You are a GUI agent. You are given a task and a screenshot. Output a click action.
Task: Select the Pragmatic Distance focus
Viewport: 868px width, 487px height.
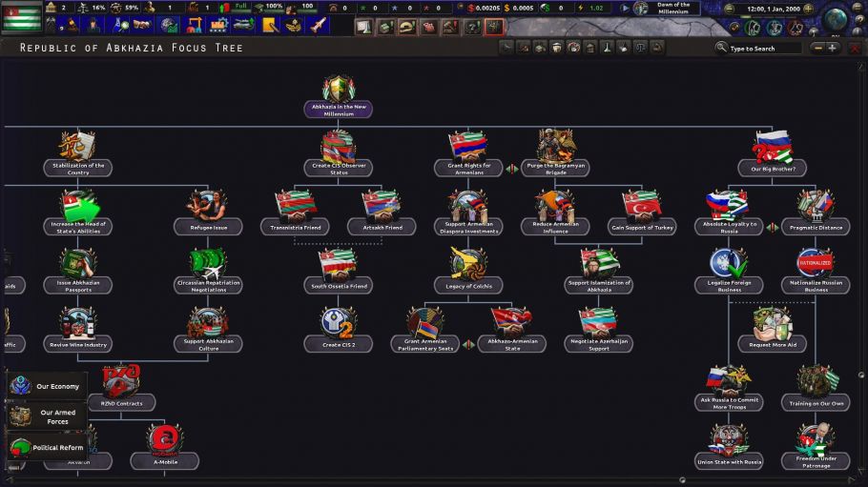816,213
